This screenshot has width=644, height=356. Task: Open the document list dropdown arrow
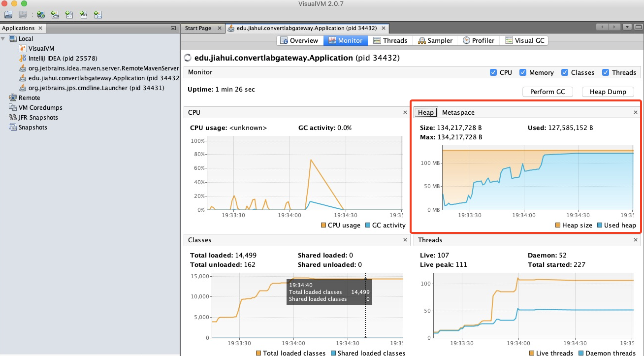627,27
